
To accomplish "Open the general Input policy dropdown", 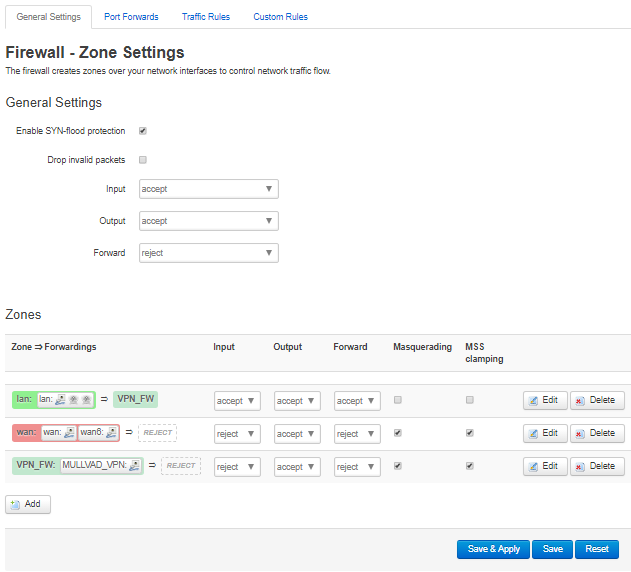I will 209,189.
